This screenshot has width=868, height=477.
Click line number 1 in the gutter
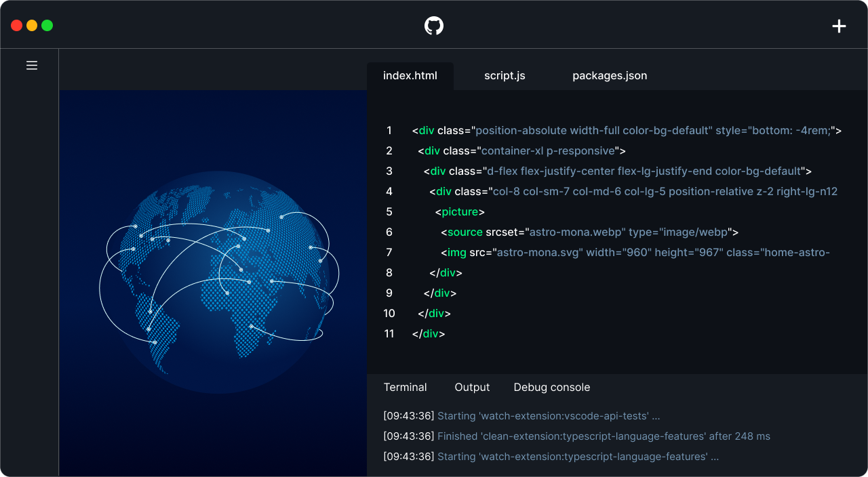389,131
